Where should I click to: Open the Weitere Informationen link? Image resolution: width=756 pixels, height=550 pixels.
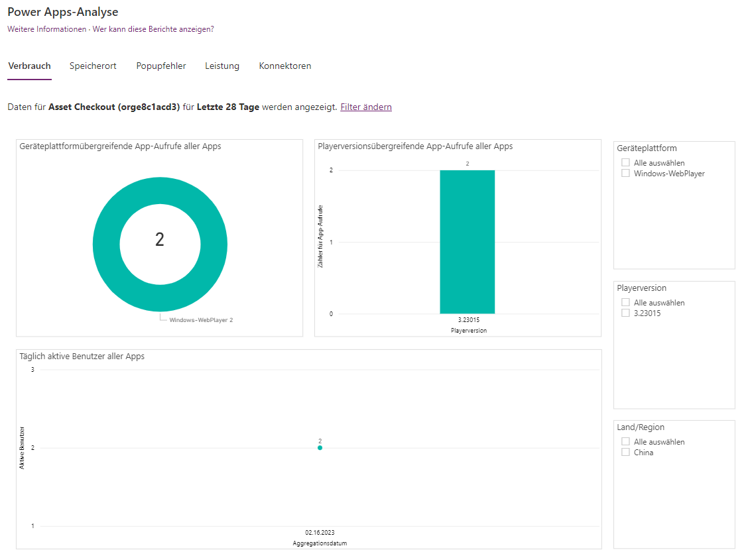pos(46,29)
